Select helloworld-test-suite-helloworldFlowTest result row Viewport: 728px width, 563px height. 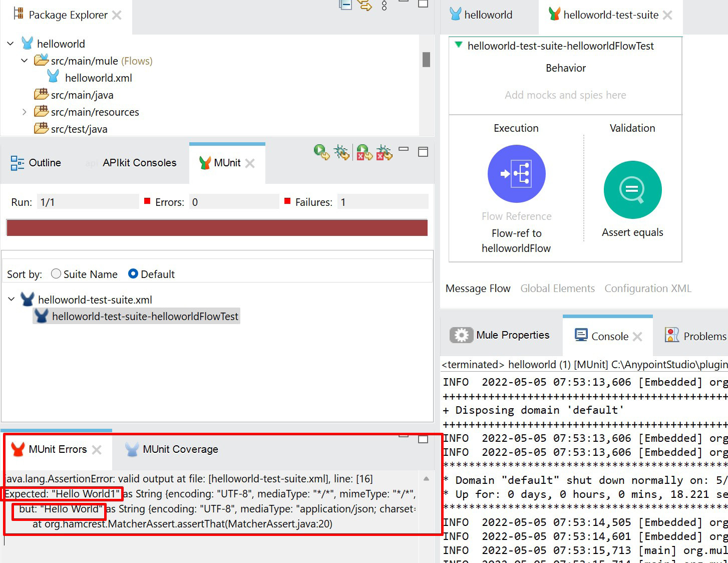click(136, 316)
